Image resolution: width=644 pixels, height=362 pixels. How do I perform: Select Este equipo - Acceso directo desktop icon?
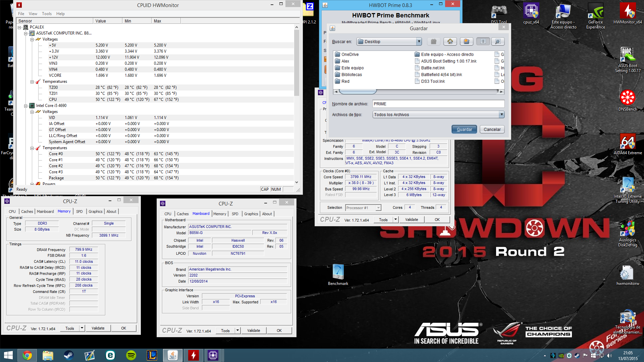(563, 16)
